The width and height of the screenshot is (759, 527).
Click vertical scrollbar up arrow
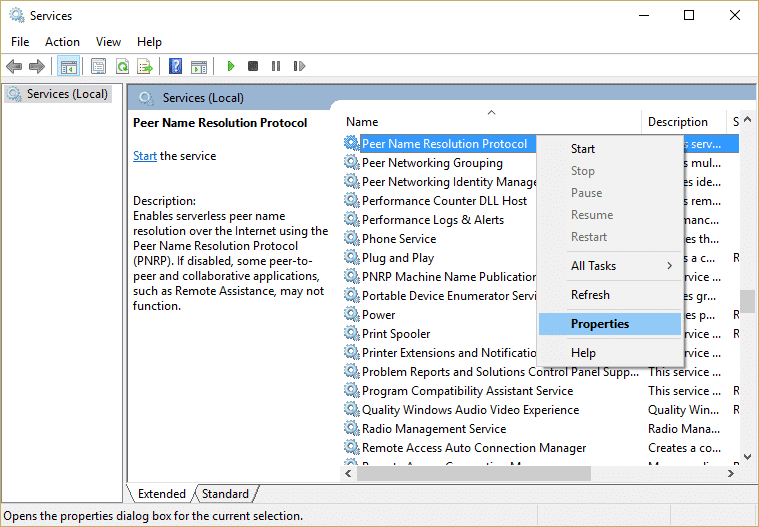coord(747,119)
